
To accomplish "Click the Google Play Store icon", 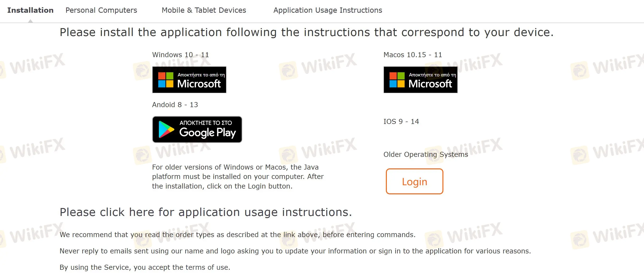I will (197, 129).
